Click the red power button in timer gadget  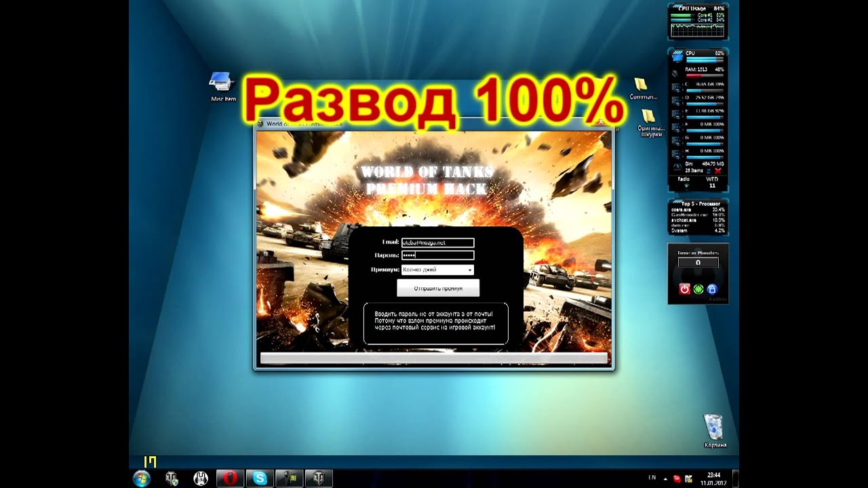[x=684, y=289]
